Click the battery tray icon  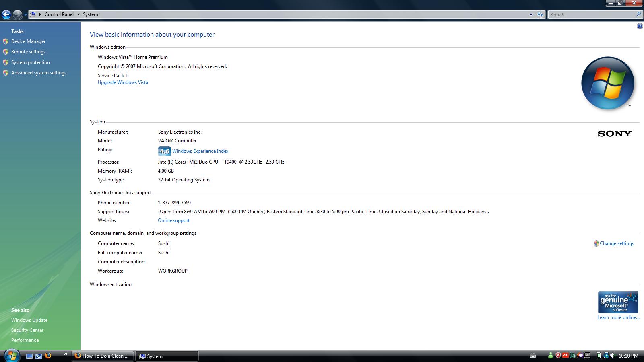(599, 356)
